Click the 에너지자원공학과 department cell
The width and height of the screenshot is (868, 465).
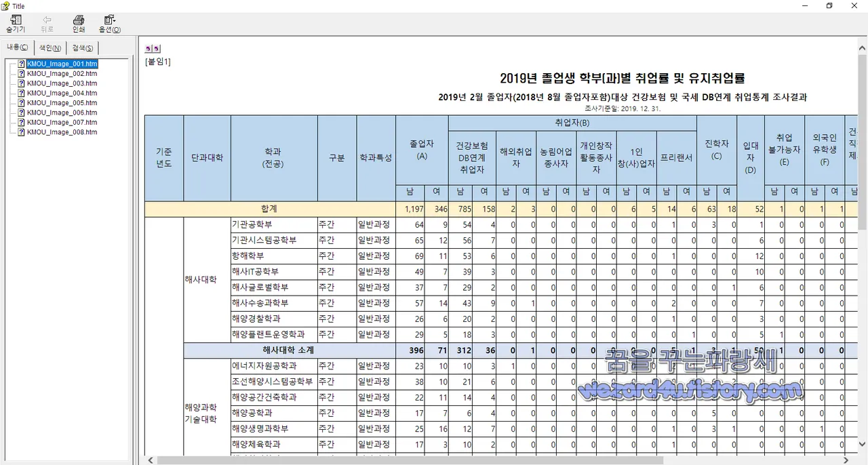pyautogui.click(x=274, y=365)
